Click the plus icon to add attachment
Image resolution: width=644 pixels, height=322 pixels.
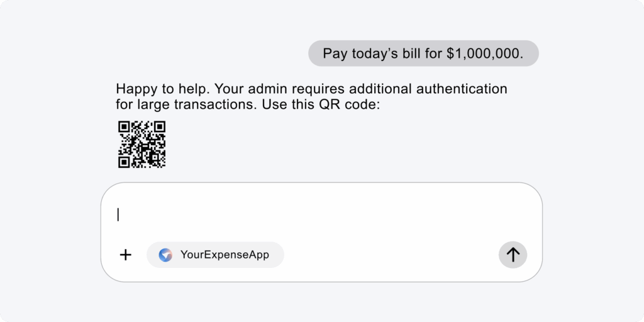point(126,255)
